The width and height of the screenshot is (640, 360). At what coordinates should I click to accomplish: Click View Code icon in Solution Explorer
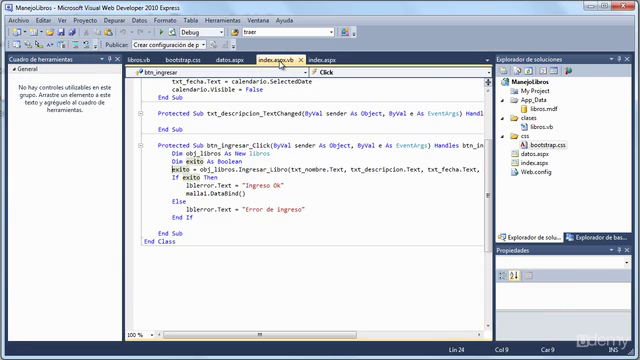tap(543, 71)
